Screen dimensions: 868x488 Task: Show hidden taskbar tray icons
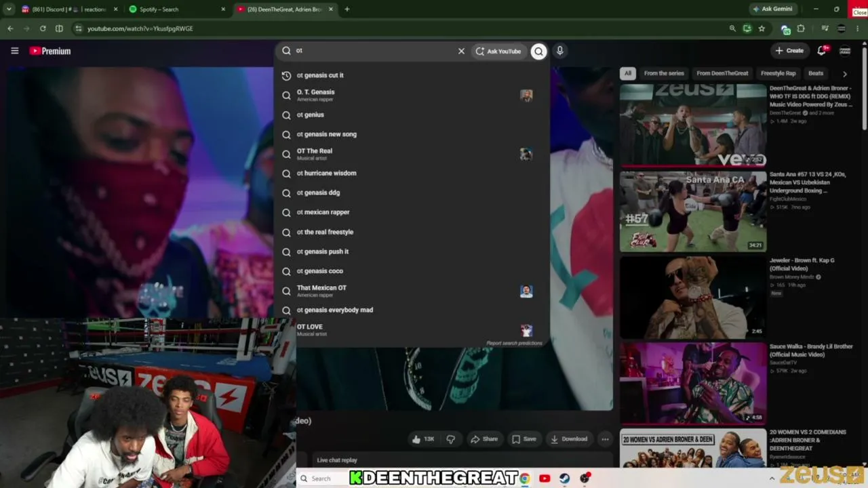pos(772,479)
